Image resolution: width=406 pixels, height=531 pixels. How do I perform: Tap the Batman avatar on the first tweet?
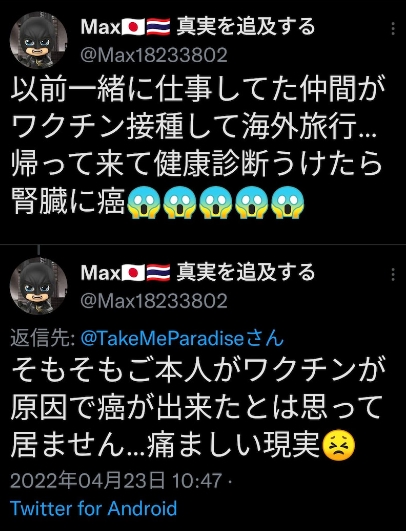(38, 40)
